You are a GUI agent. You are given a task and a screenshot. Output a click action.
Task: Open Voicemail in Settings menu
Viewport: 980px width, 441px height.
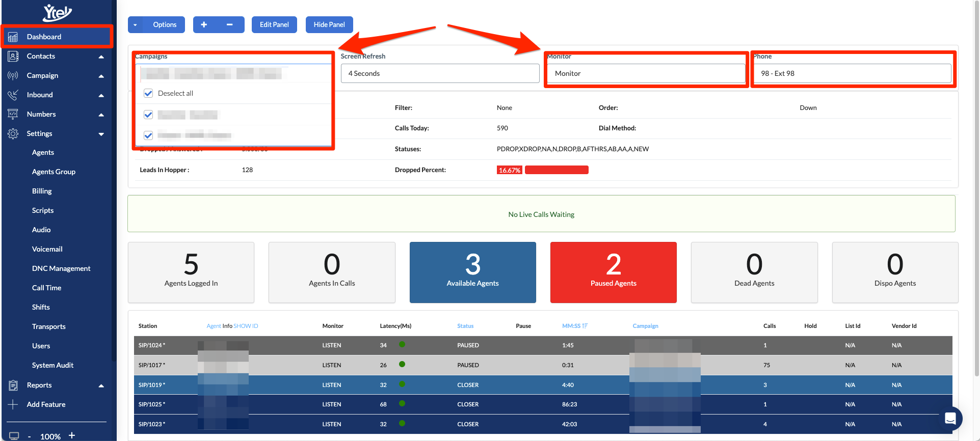47,249
